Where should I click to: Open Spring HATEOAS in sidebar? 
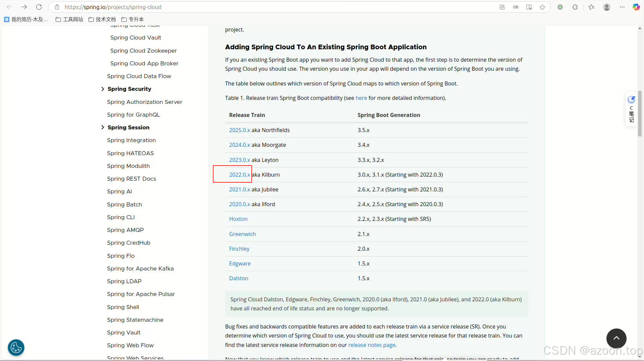pyautogui.click(x=130, y=153)
